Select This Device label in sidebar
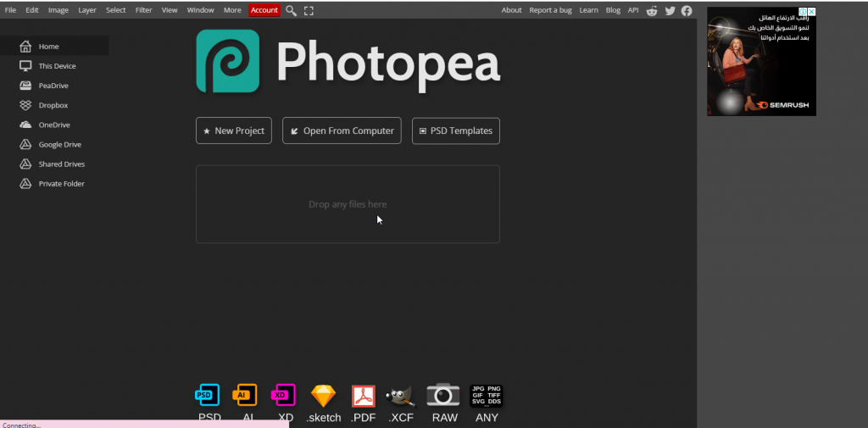 (57, 66)
